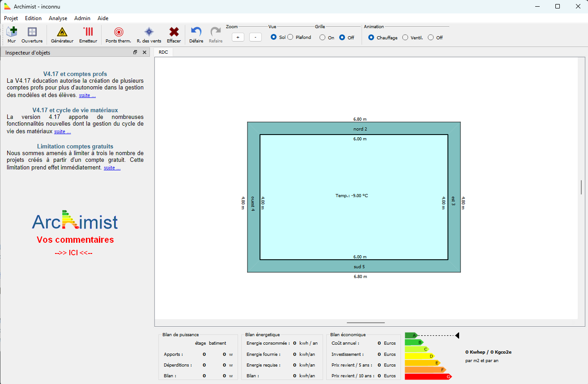588x384 pixels.
Task: Switch to the RDC floor tab
Action: coord(163,52)
